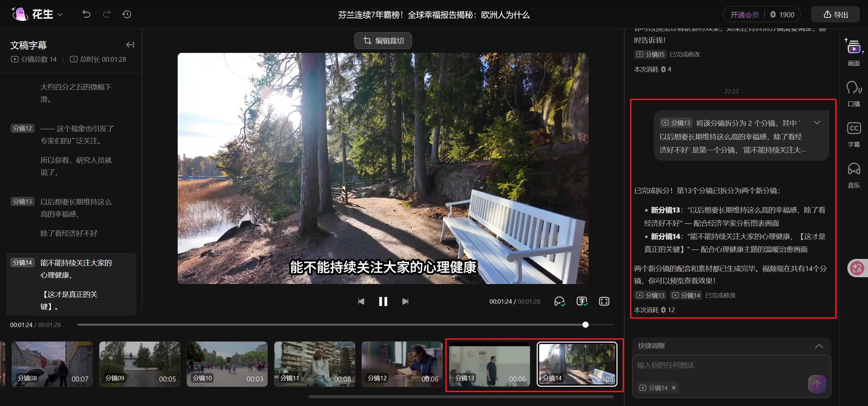Click the 花生 ghost logo icon
Viewport: 868px width, 406px height.
click(20, 14)
